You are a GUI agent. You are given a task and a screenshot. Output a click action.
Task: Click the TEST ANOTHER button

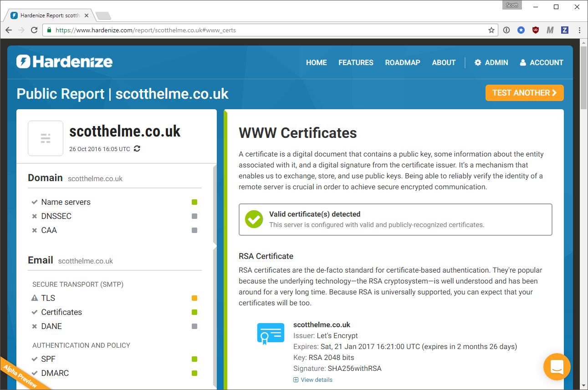(524, 92)
